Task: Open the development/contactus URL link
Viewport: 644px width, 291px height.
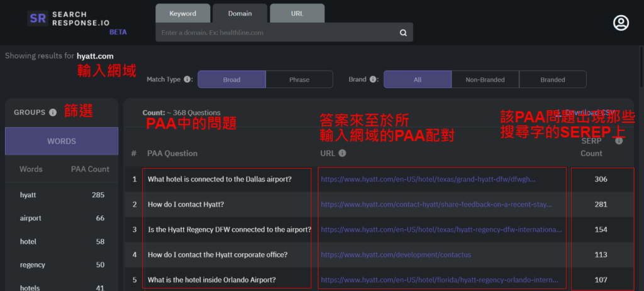Action: tap(396, 254)
